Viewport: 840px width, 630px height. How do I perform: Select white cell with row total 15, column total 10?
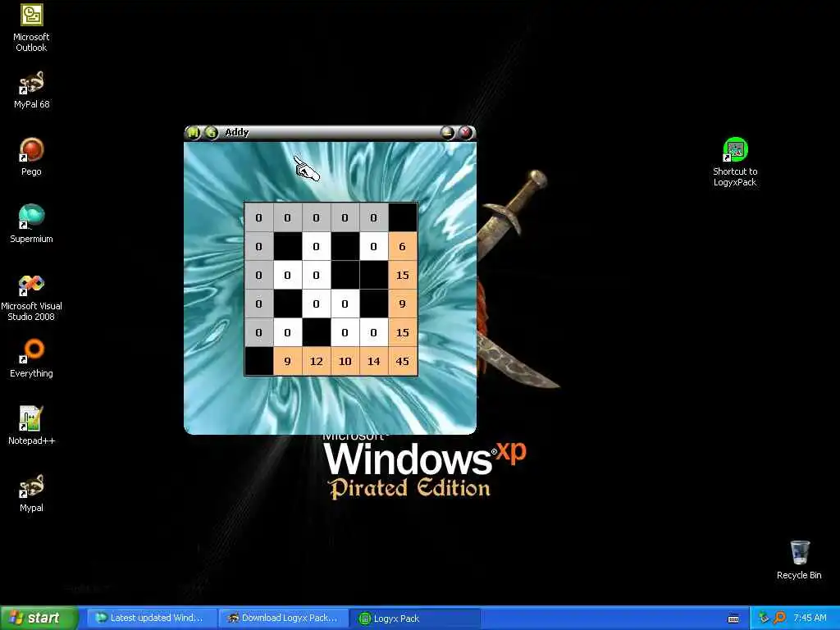[345, 333]
